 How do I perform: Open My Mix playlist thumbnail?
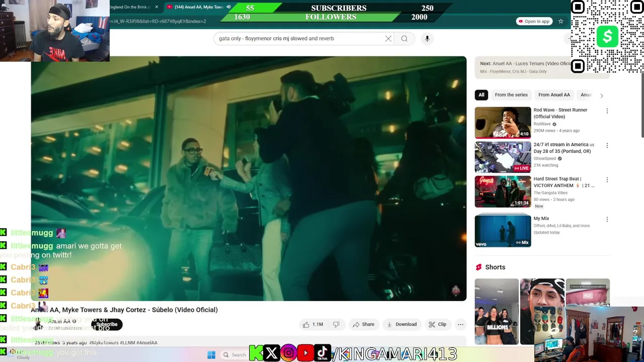point(503,231)
